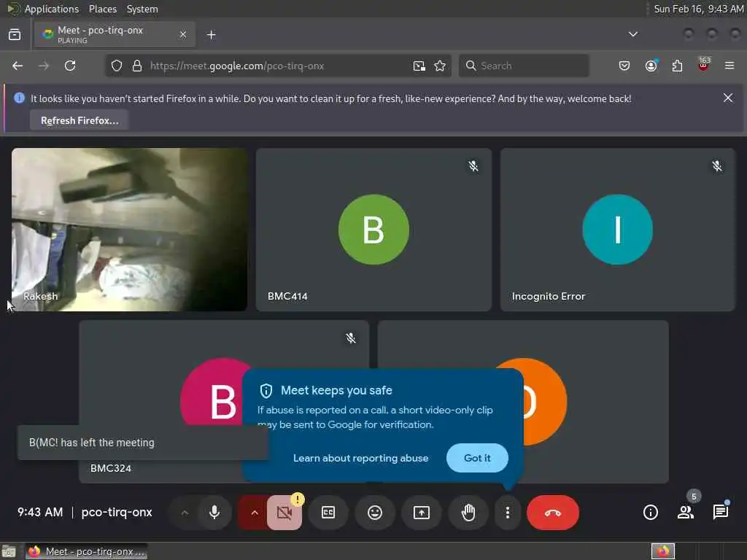Open chat with everyone
The image size is (747, 560).
[x=720, y=513]
